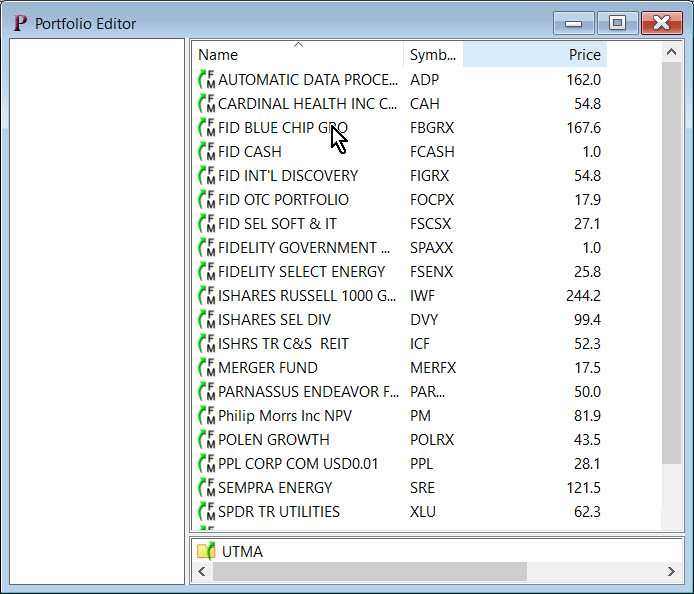Click the icon beside FIDELITY GOVERNMENT
This screenshot has height=594, width=694.
click(207, 247)
